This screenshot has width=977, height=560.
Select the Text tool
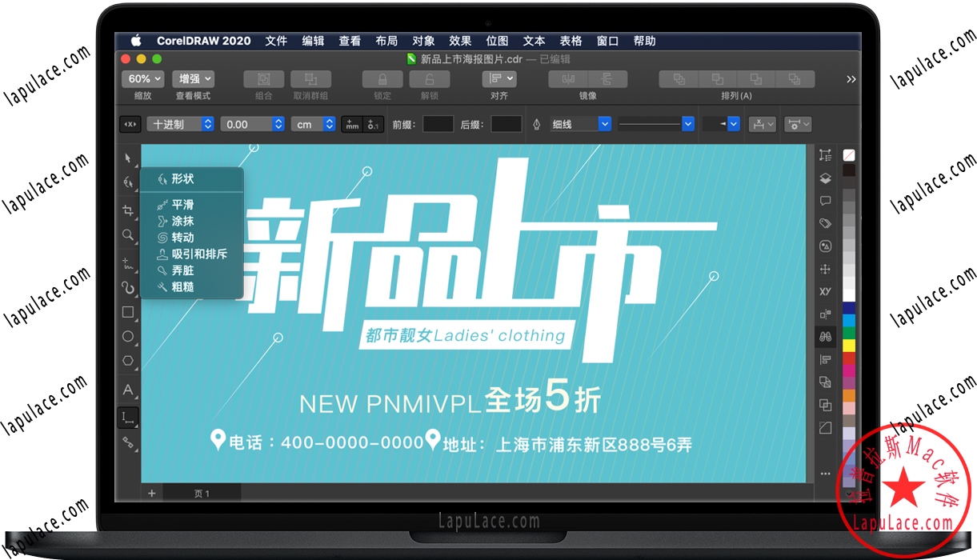click(128, 390)
